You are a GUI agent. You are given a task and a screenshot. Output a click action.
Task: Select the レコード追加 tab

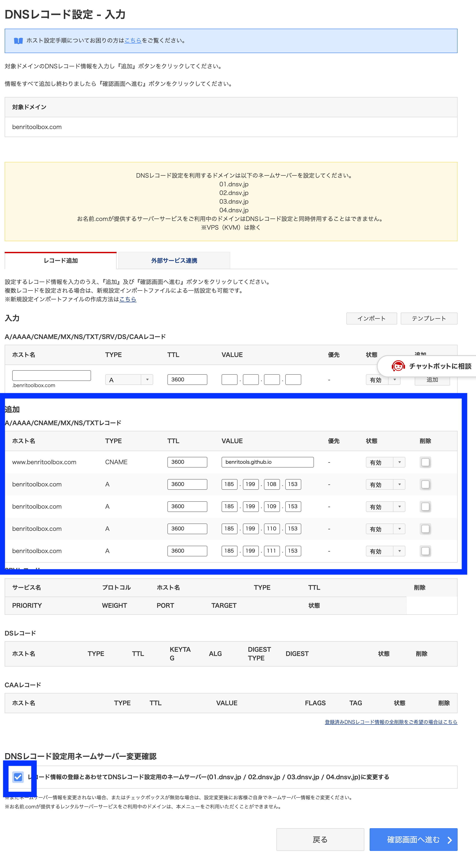pos(61,261)
